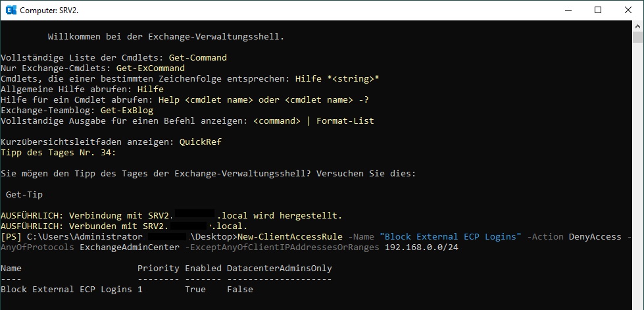
Task: Click the 'Get-ExCommand' text
Action: [x=151, y=68]
